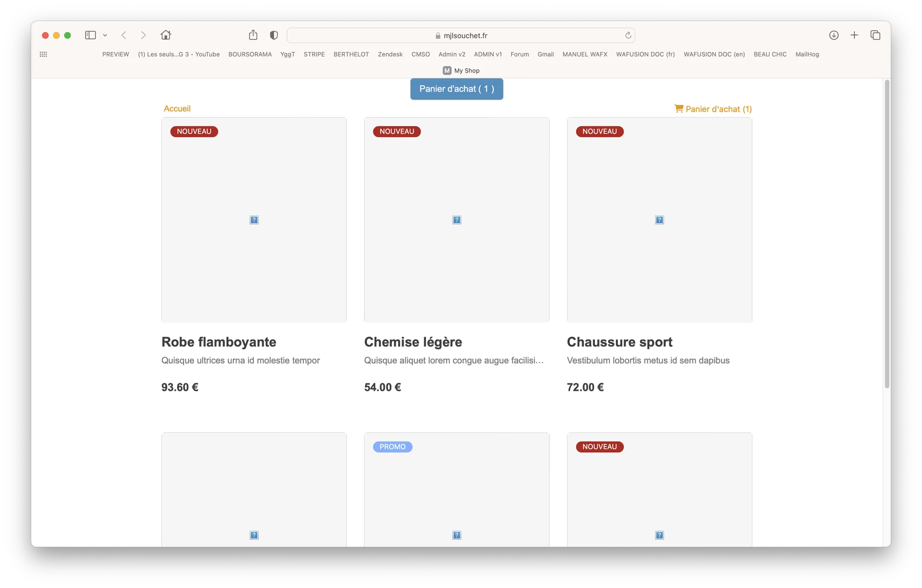Image resolution: width=922 pixels, height=588 pixels.
Task: Open the Robe flamboyante product image
Action: coord(254,220)
